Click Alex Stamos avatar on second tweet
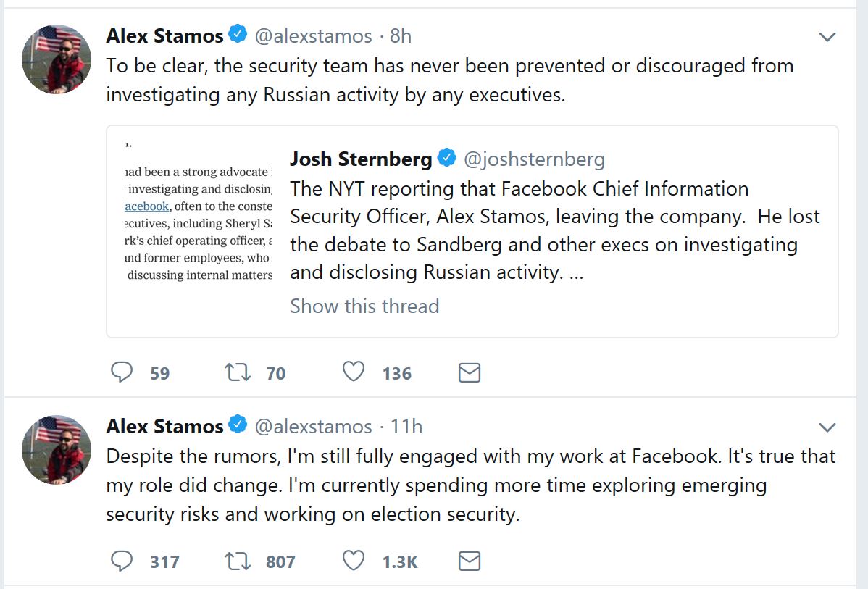The width and height of the screenshot is (868, 589). tap(57, 449)
